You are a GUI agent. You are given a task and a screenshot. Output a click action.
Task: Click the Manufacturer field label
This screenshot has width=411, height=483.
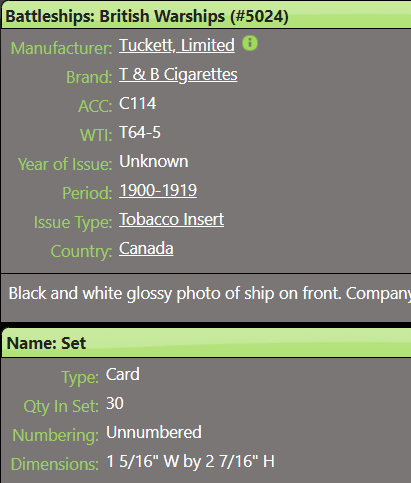[x=61, y=48]
